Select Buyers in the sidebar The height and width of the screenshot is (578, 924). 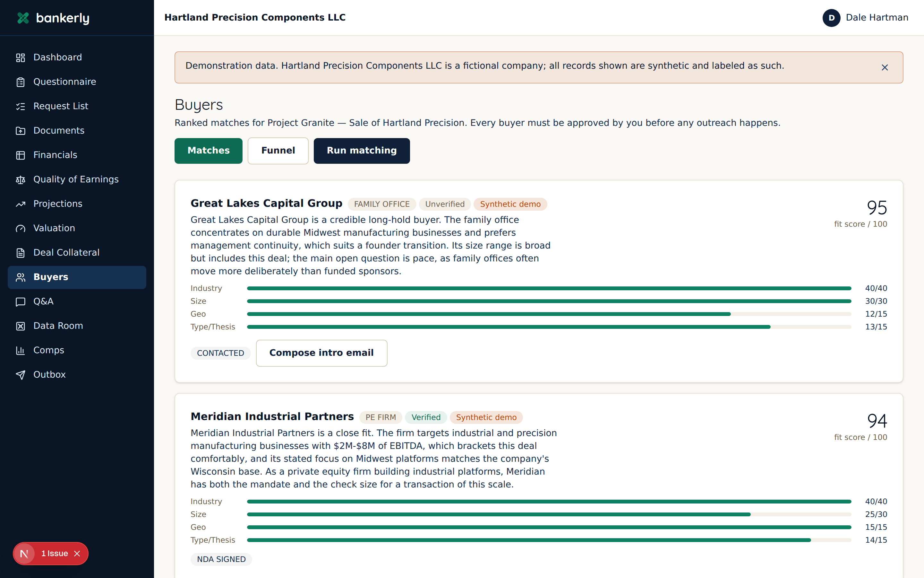(x=77, y=277)
